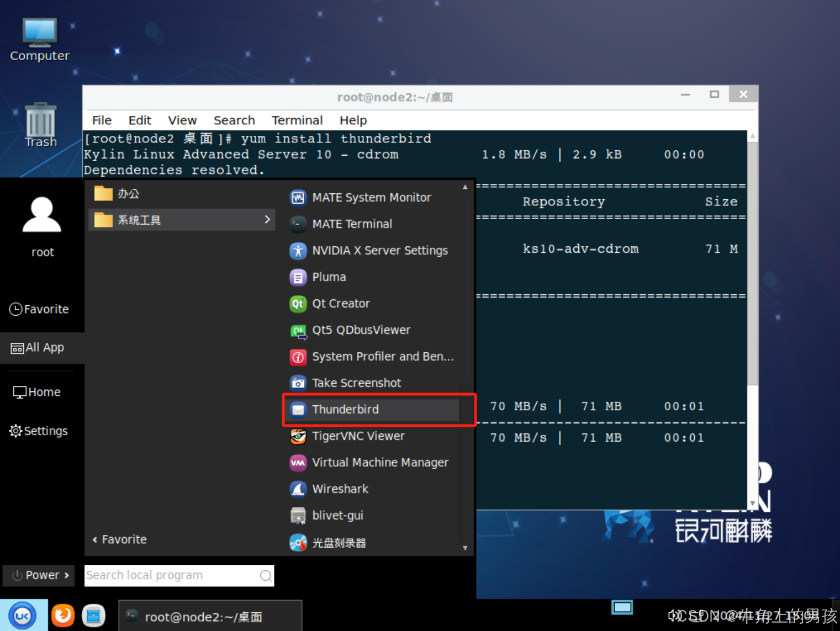The image size is (840, 631).
Task: Open the Computer desktop icon
Action: 40,40
